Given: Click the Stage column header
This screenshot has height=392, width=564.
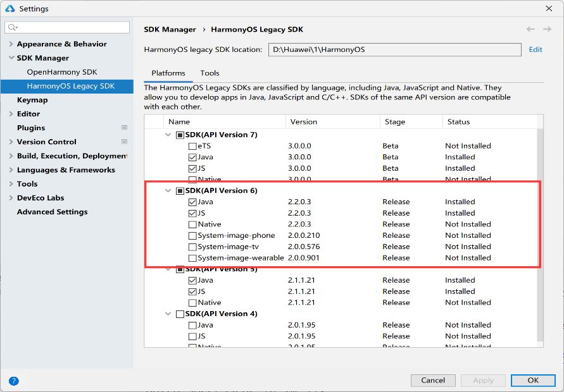Looking at the screenshot, I should [x=411, y=122].
